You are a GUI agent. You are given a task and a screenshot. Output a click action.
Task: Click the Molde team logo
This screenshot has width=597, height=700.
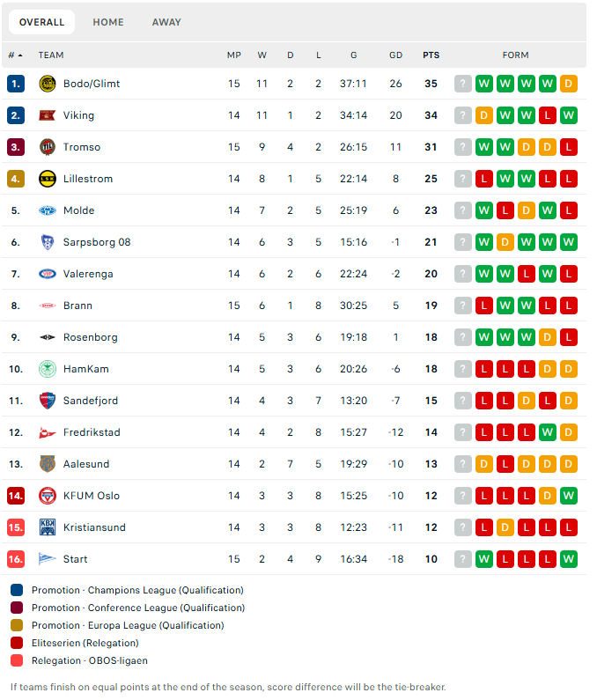point(48,210)
